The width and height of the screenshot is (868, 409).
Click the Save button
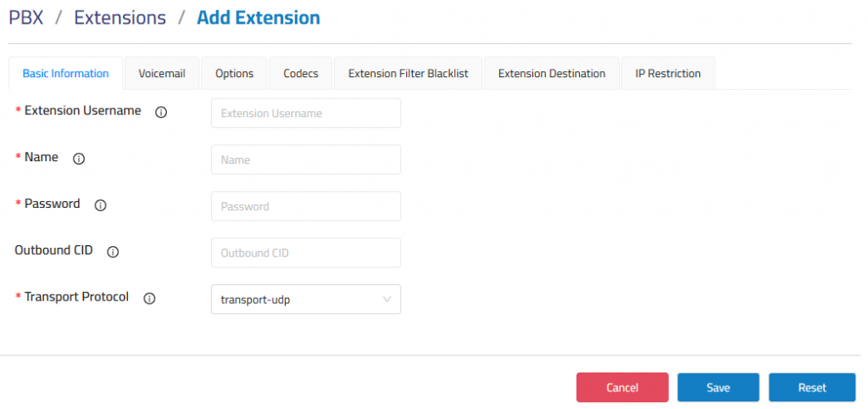pos(718,388)
